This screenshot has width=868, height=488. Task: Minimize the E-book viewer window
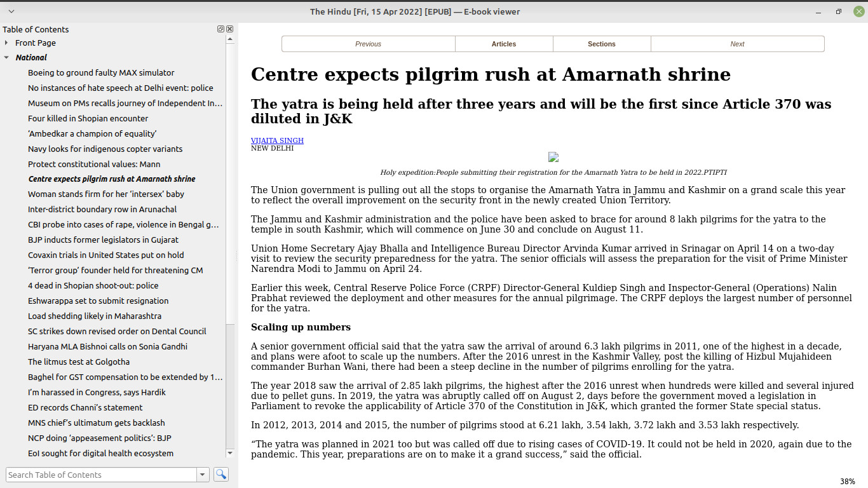click(x=820, y=11)
